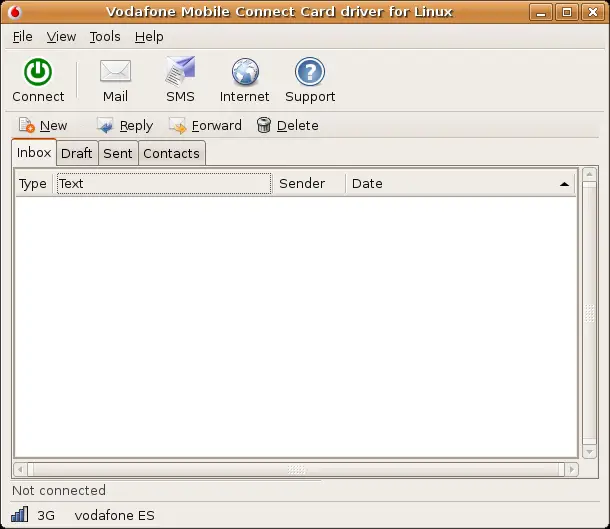
Task: Sort messages by Type column
Action: (x=33, y=184)
